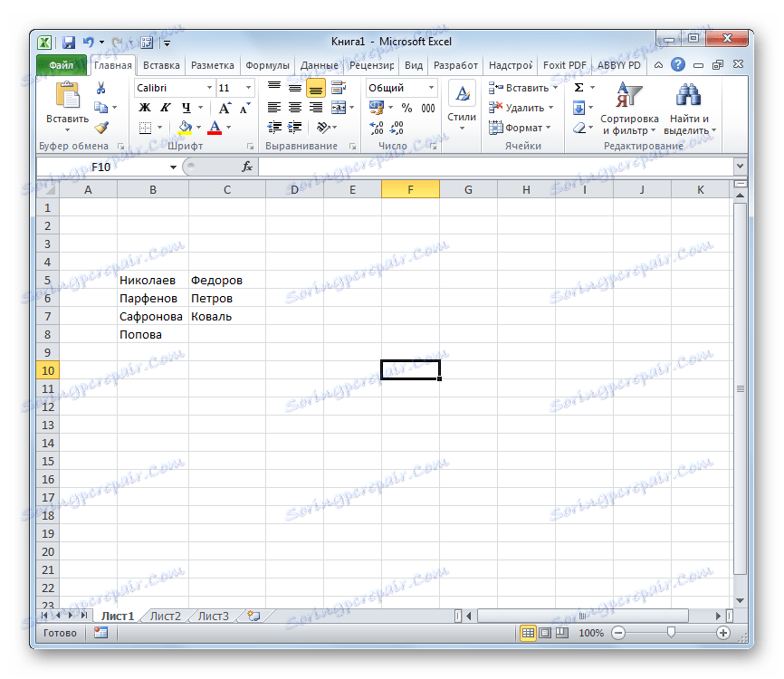The image size is (784, 679).
Task: Click the cell borders icon
Action: [145, 128]
